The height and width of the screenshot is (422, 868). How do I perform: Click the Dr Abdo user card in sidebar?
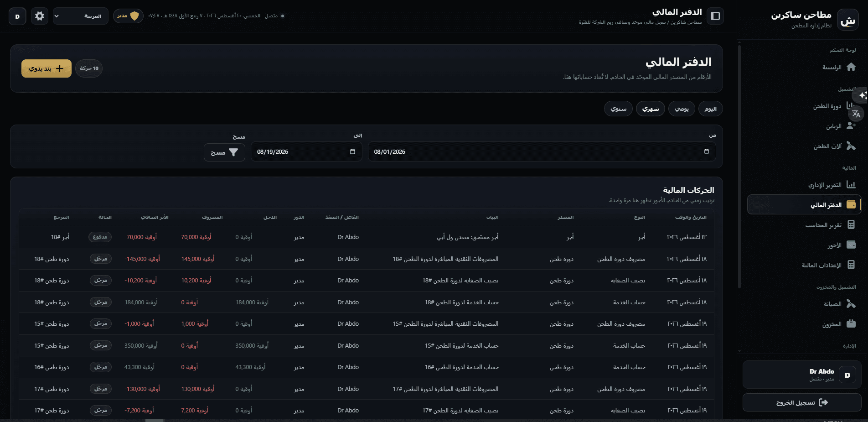(x=802, y=375)
